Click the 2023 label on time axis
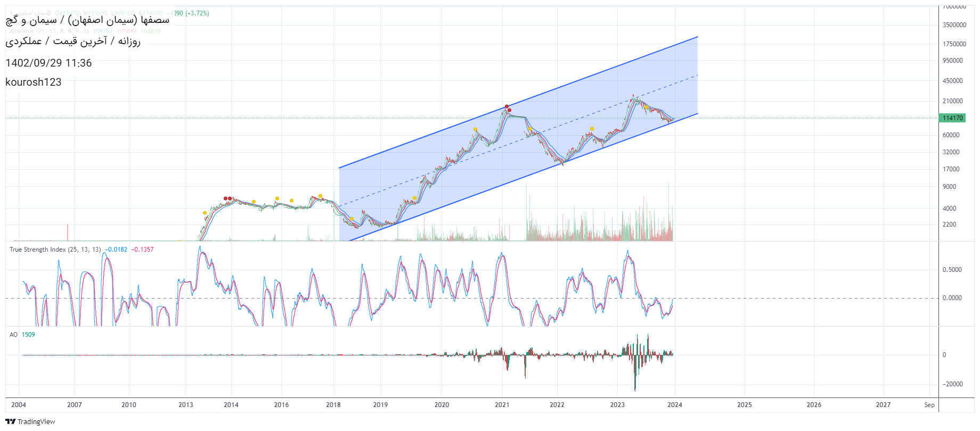Screen dimensions: 980x431 (617, 405)
